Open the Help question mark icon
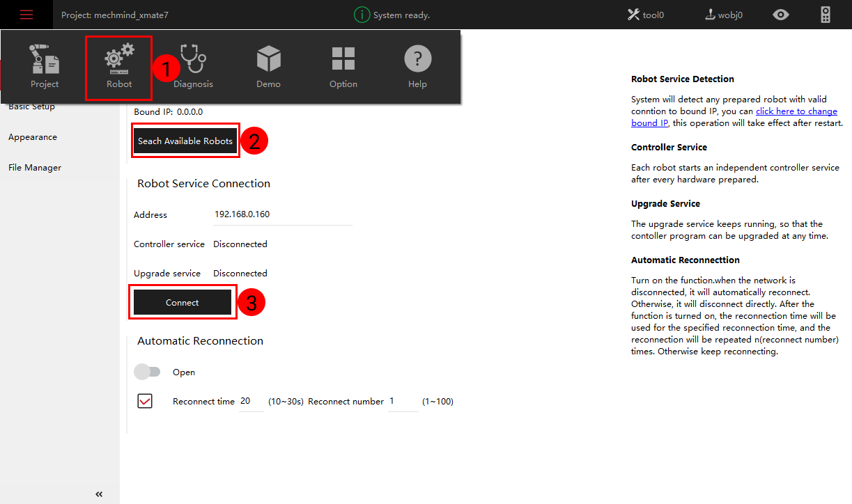The width and height of the screenshot is (852, 504). pos(417,66)
